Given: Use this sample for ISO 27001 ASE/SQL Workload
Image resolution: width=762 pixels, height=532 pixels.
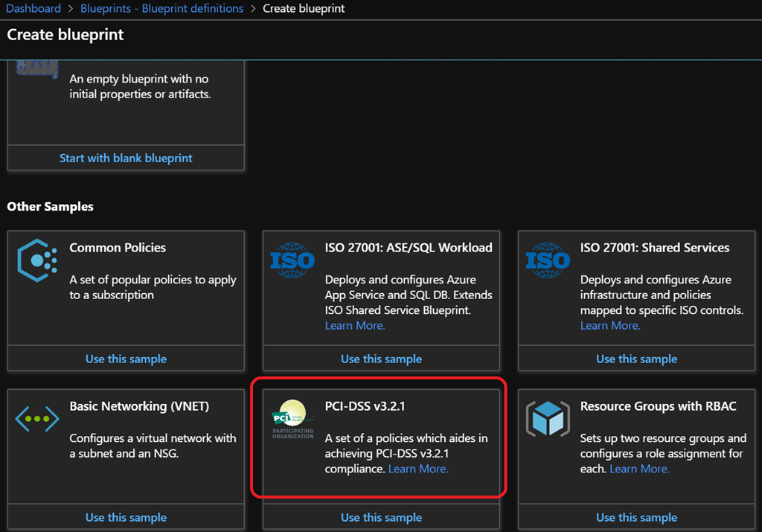Looking at the screenshot, I should tap(381, 359).
